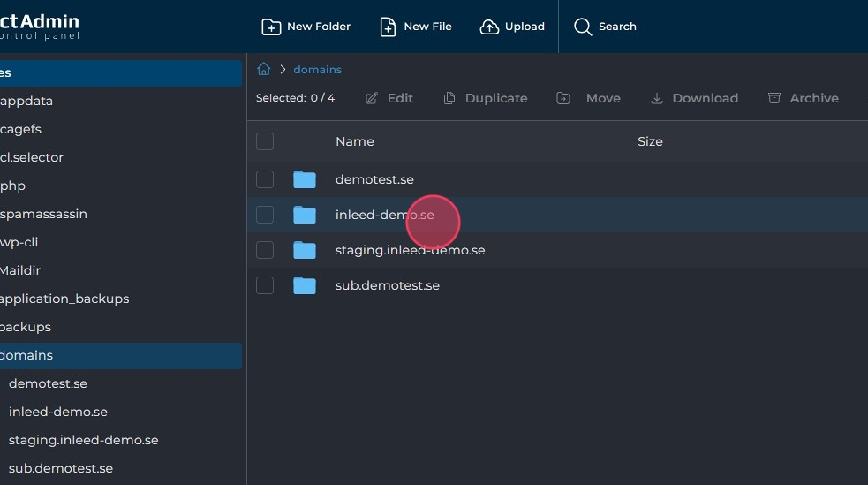Open staging.inleed-demo.se folder name

tap(410, 250)
